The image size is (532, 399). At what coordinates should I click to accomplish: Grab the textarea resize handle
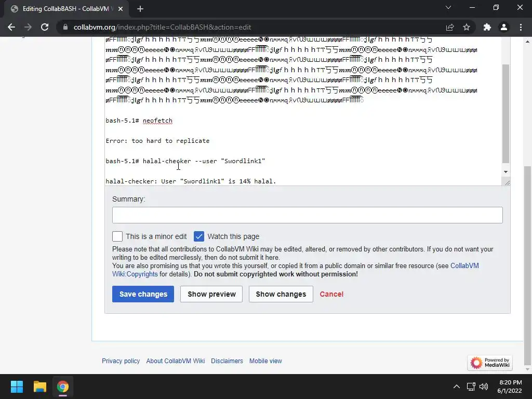pyautogui.click(x=507, y=183)
